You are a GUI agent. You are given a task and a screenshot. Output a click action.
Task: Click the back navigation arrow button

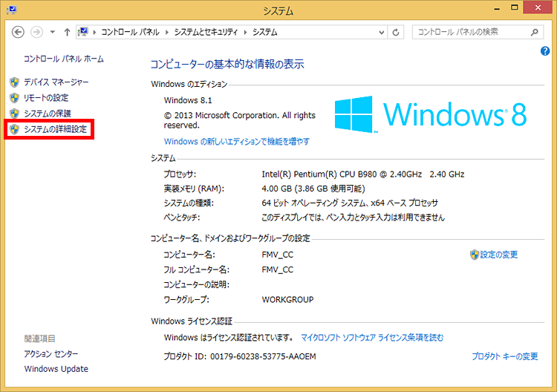[x=19, y=32]
